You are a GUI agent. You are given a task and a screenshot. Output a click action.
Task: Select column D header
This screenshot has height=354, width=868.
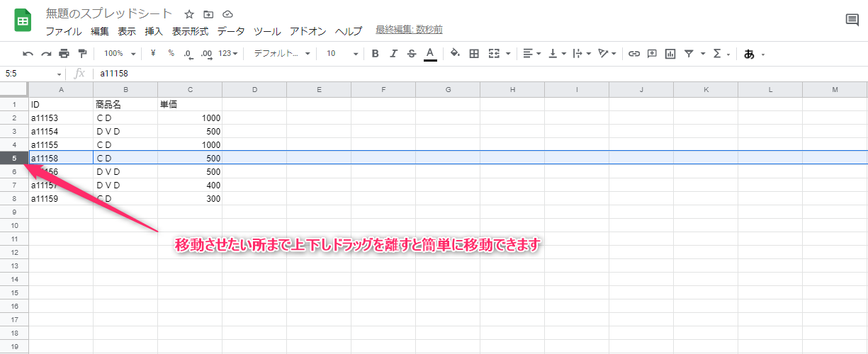coord(254,90)
